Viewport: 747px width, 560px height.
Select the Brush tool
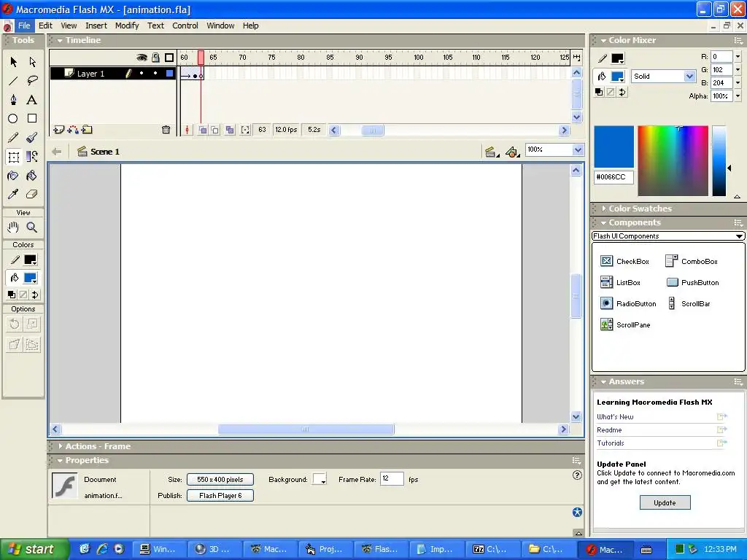pyautogui.click(x=32, y=138)
